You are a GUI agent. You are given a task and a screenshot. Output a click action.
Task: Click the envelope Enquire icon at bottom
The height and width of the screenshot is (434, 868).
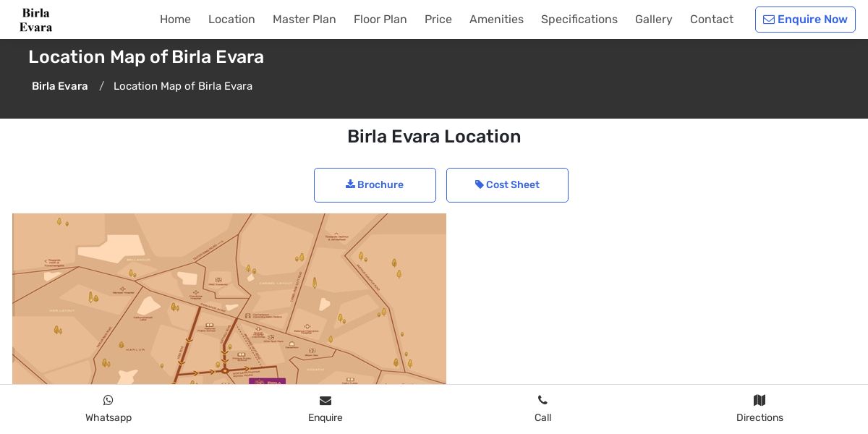[x=325, y=401]
